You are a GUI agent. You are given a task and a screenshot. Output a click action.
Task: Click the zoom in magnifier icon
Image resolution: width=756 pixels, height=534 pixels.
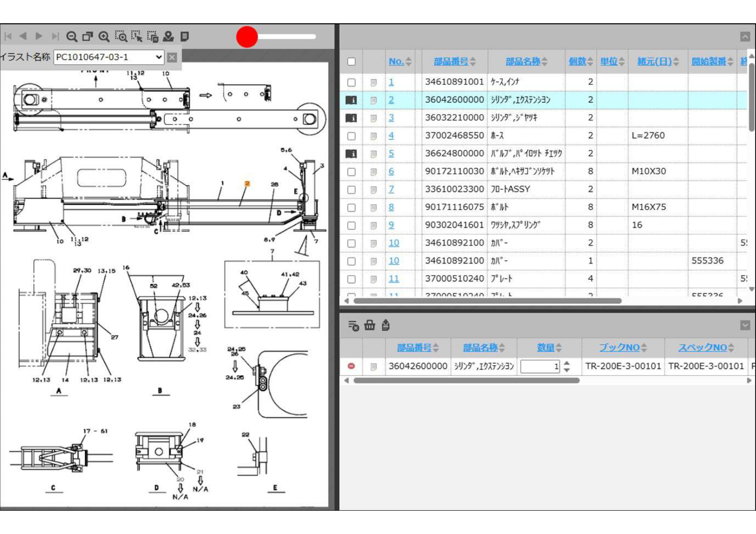click(104, 37)
